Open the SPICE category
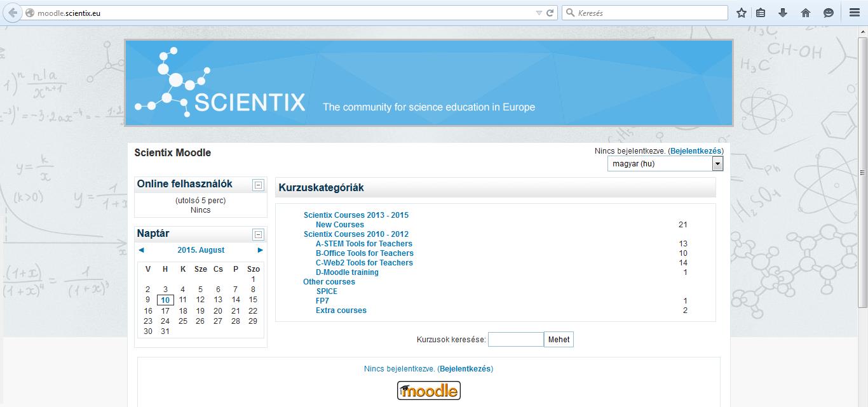Viewport: 868px width, 407px height. pos(327,291)
